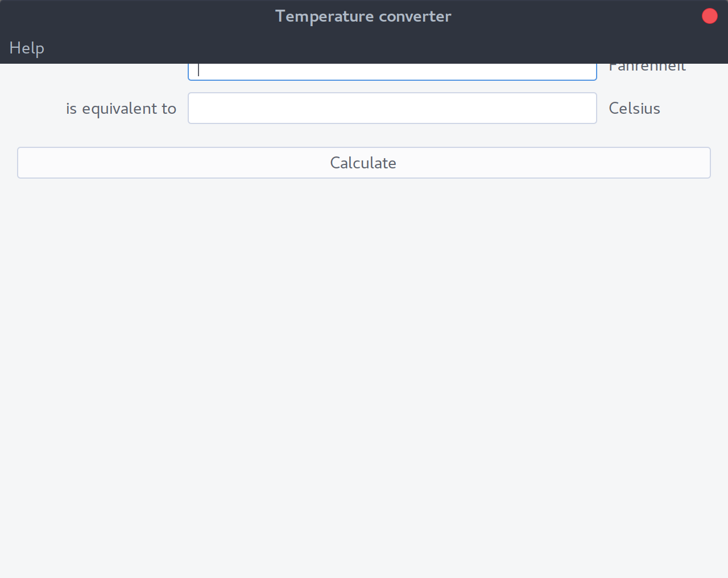Image resolution: width=728 pixels, height=578 pixels.
Task: Click inside the Celsius input field
Action: point(392,108)
